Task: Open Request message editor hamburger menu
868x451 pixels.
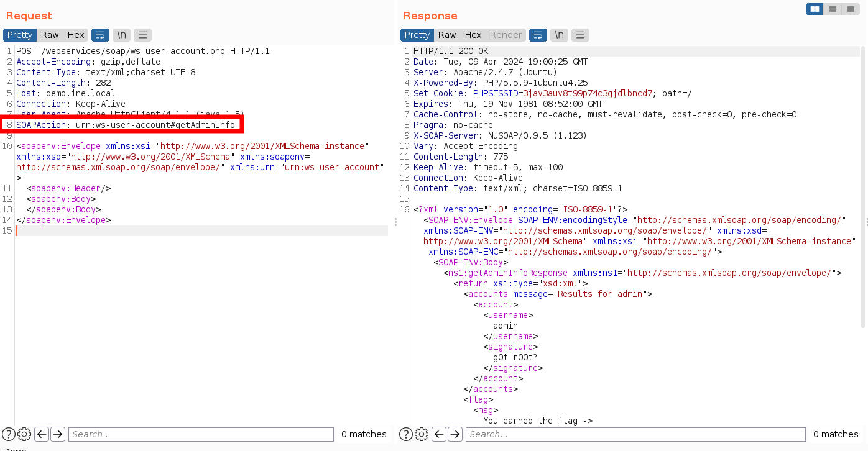Action: [142, 35]
